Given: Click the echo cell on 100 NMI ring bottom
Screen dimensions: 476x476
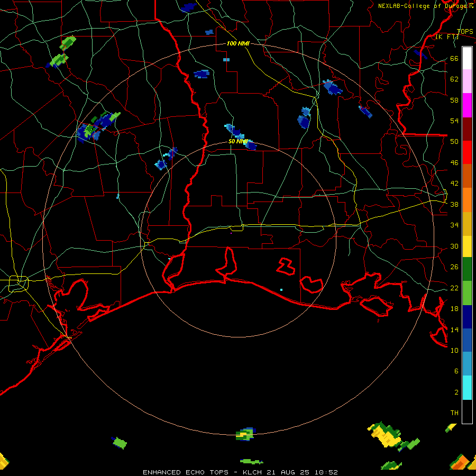Looking at the screenshot, I should coord(246,434).
